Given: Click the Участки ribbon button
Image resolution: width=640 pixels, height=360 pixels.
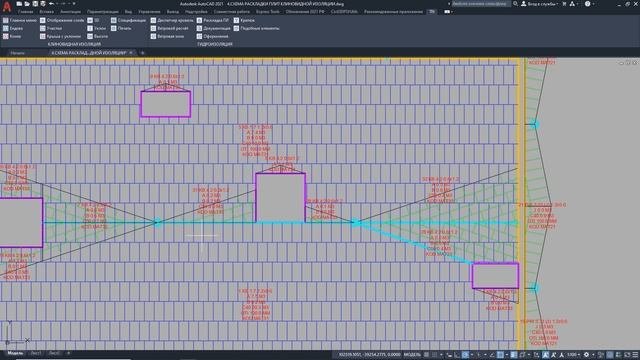Looking at the screenshot, I should (51, 28).
